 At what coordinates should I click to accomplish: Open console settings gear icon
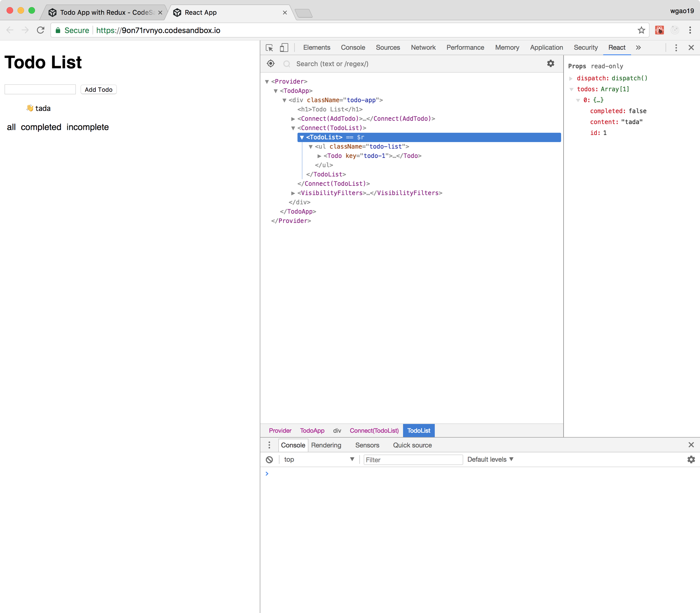pyautogui.click(x=691, y=459)
